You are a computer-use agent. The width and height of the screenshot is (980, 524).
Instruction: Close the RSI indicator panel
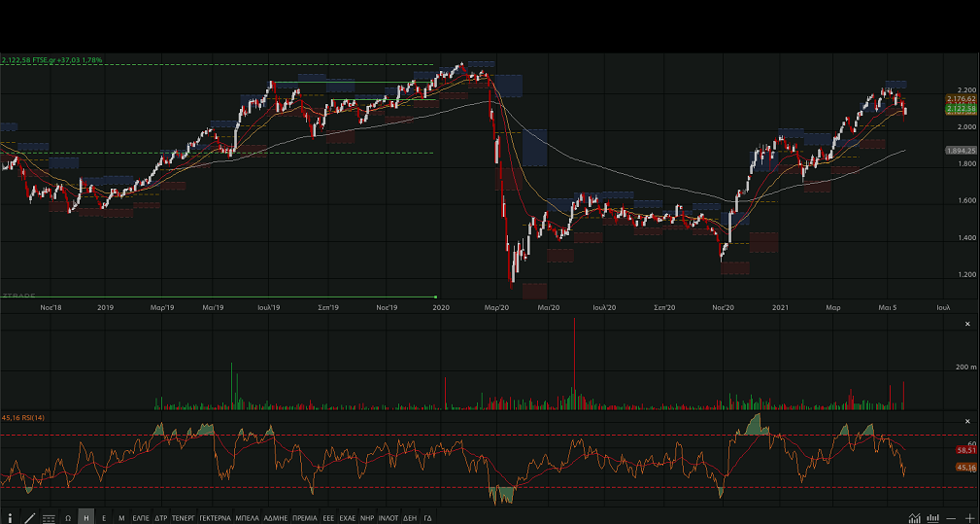point(967,421)
